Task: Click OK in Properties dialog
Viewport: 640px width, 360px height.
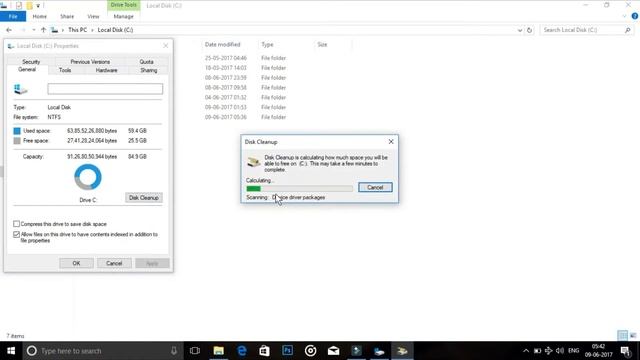Action: tap(76, 263)
